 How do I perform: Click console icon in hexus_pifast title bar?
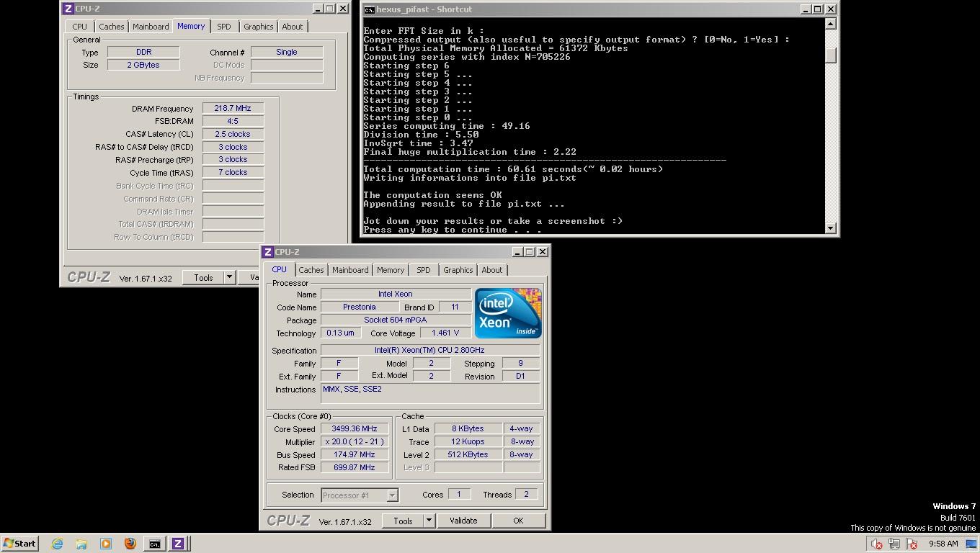(x=369, y=9)
